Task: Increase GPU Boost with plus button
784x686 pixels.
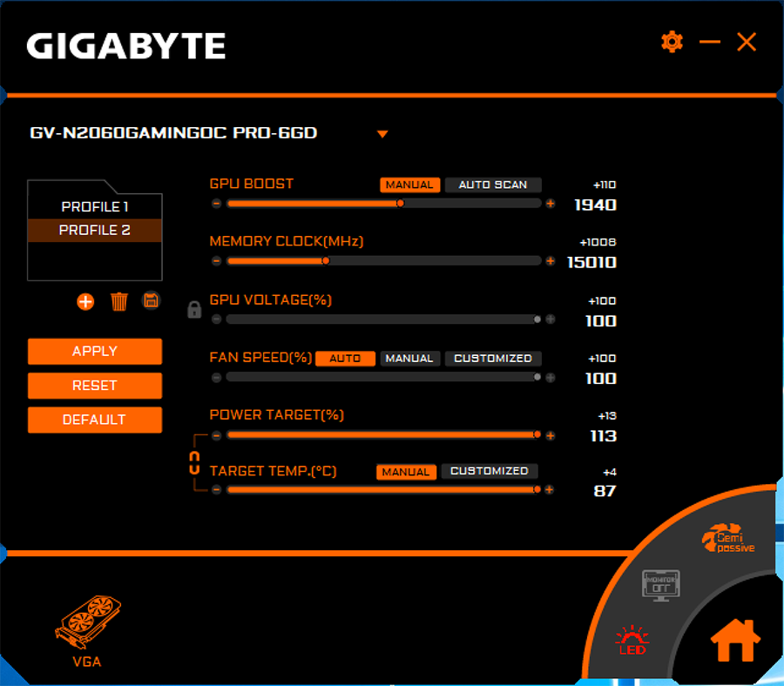Action: coord(550,204)
